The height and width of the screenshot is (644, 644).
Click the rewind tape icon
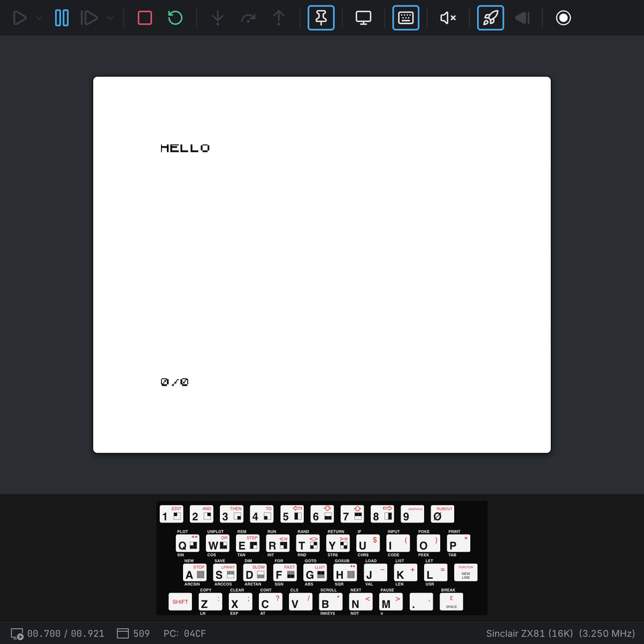523,18
